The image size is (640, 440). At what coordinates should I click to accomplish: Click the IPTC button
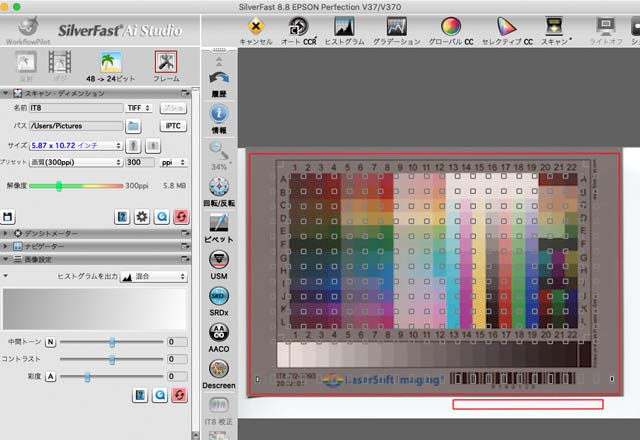174,126
